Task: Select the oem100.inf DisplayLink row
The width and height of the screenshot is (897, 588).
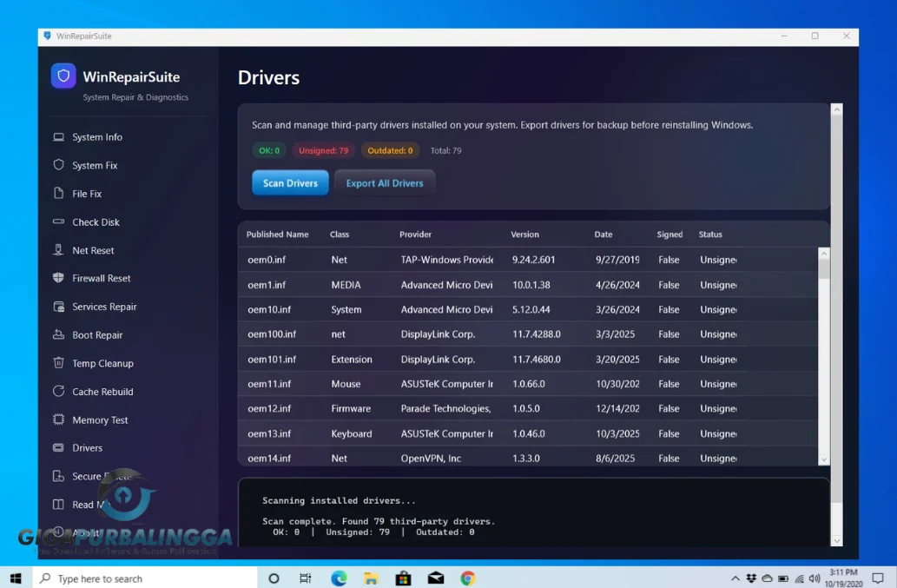Action: [527, 334]
